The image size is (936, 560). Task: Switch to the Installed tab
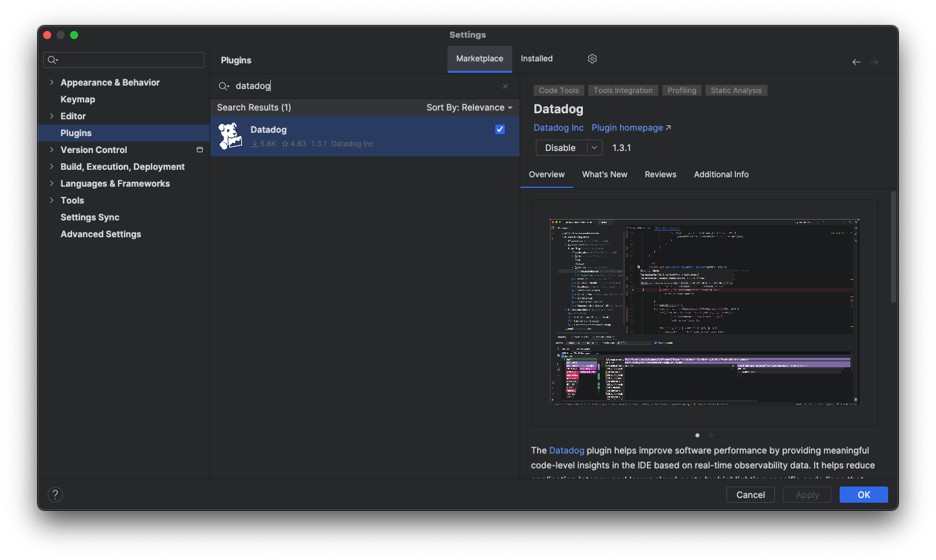[x=536, y=59]
